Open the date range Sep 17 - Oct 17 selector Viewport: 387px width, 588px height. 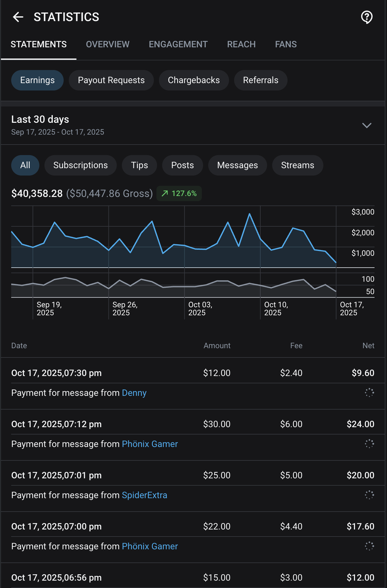point(58,132)
